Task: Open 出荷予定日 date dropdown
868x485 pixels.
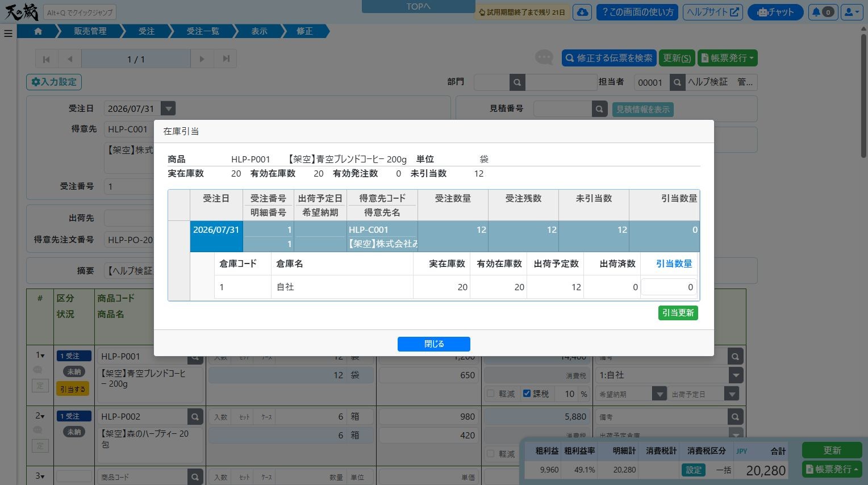Action: pyautogui.click(x=732, y=394)
